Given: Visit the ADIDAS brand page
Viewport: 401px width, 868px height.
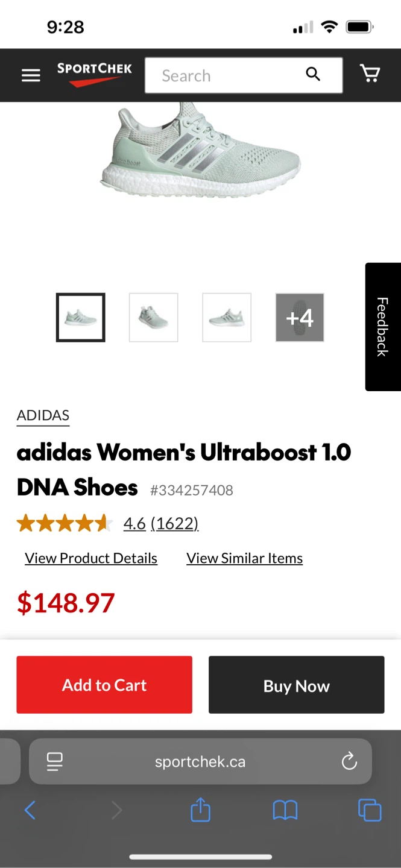Looking at the screenshot, I should coord(43,415).
